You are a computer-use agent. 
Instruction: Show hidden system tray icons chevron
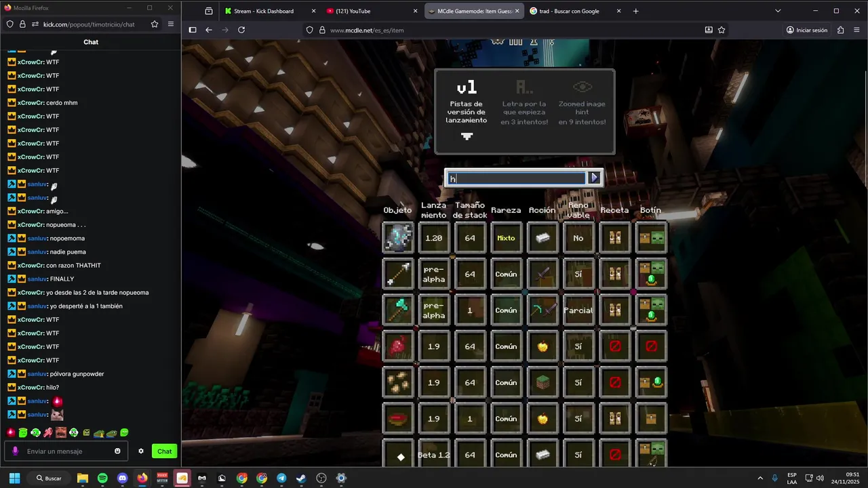point(759,478)
